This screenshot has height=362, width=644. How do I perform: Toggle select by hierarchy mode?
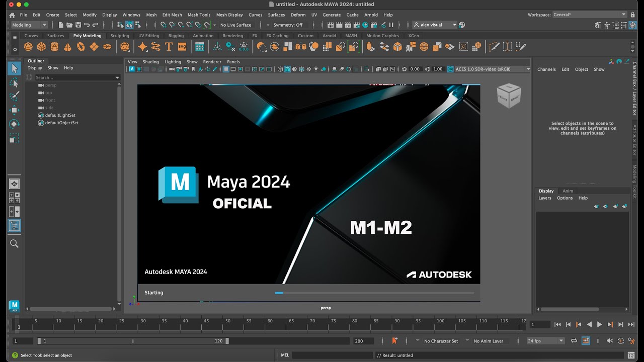pyautogui.click(x=121, y=25)
